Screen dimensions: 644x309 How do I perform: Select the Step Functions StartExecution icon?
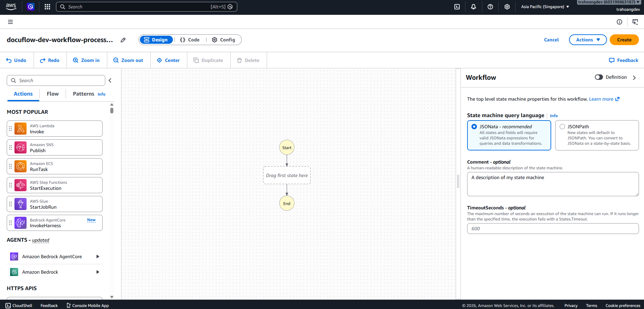click(21, 185)
